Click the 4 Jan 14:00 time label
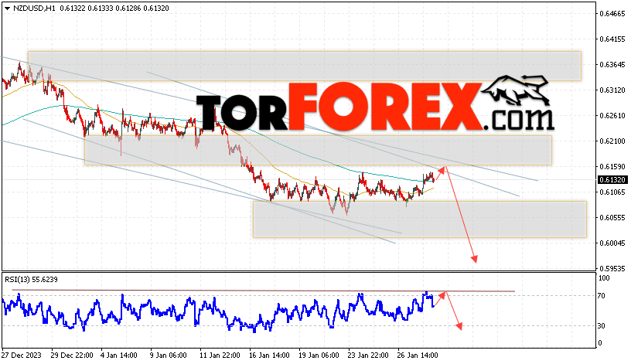The image size is (631, 364). [x=119, y=355]
